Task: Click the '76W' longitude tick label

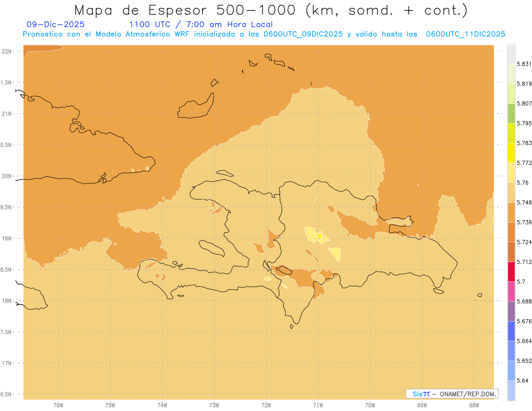Action: (x=58, y=405)
